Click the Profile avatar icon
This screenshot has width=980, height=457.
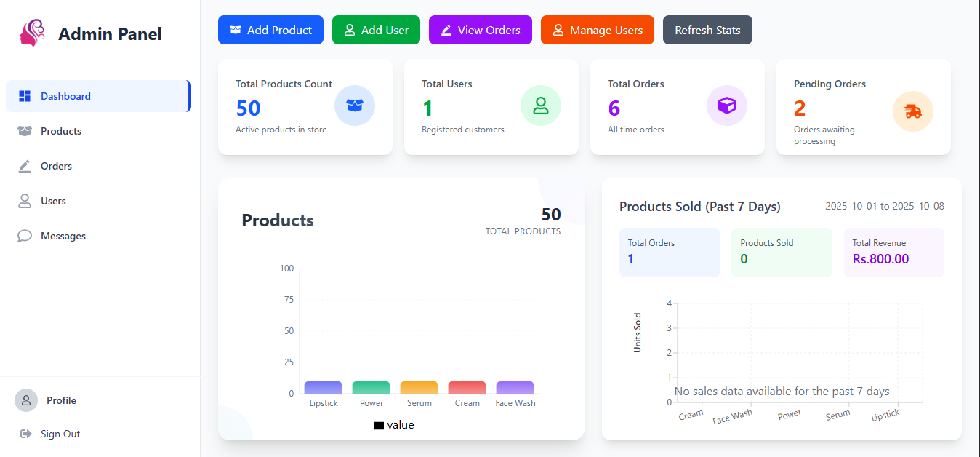[26, 400]
